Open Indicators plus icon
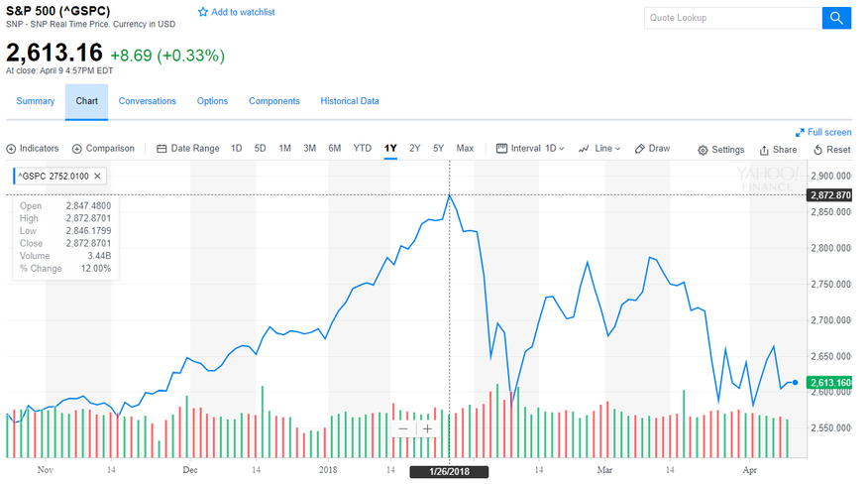This screenshot has height=486, width=868. coord(12,149)
